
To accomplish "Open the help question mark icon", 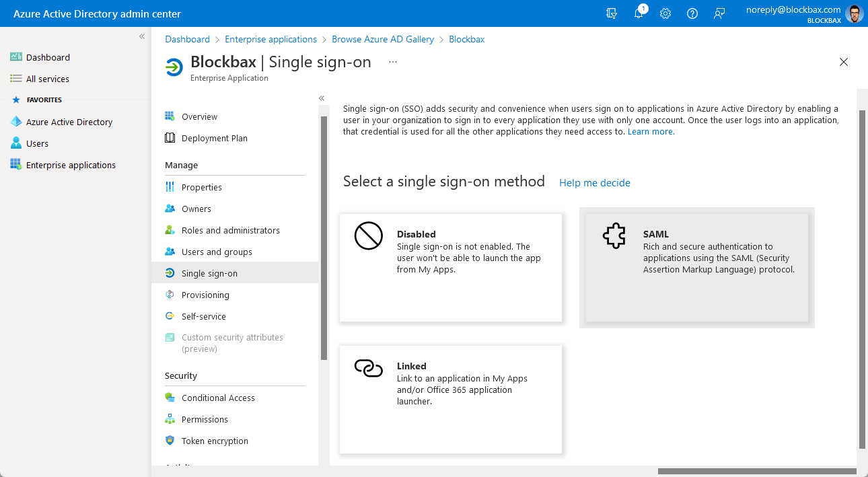I will click(692, 13).
